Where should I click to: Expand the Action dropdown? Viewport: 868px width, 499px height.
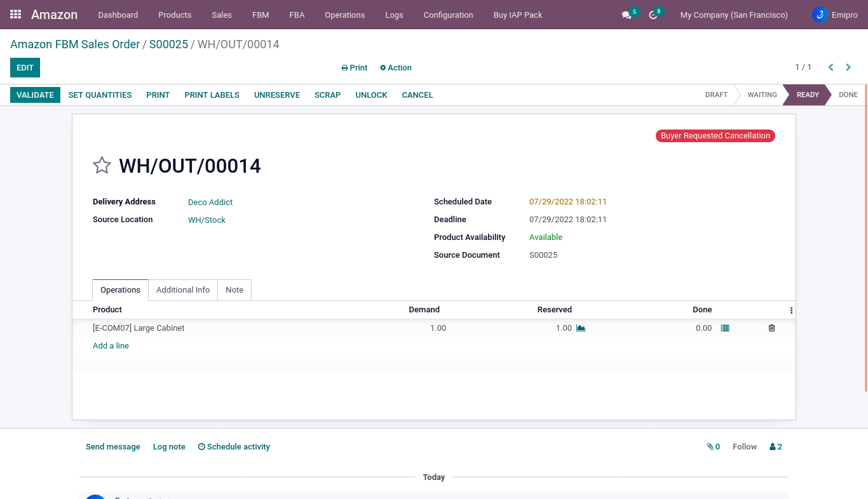[396, 68]
